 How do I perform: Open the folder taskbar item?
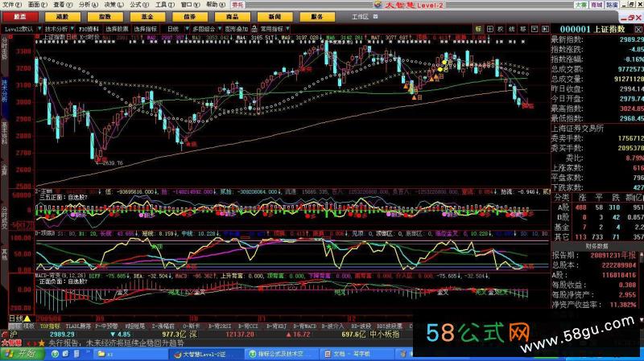[130, 354]
